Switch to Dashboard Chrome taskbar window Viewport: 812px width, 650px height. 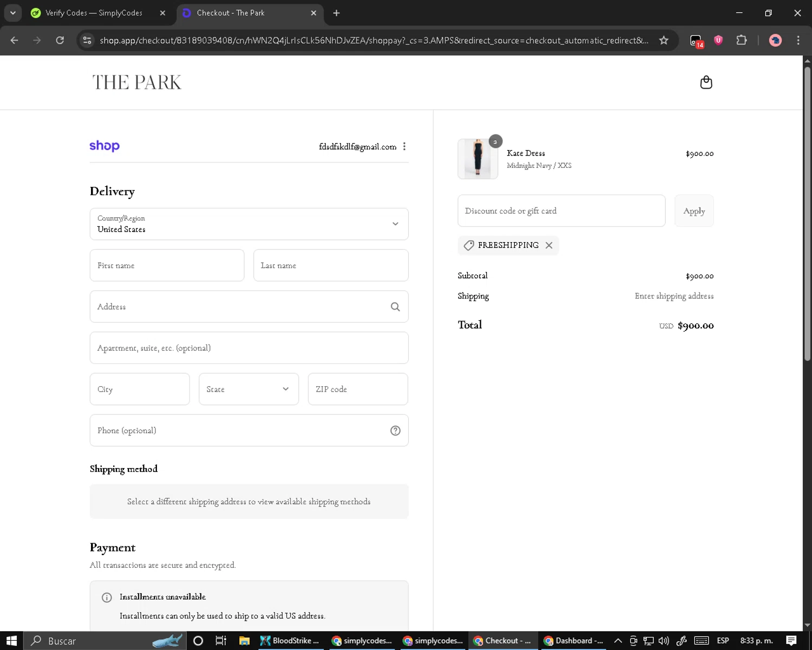tap(574, 641)
